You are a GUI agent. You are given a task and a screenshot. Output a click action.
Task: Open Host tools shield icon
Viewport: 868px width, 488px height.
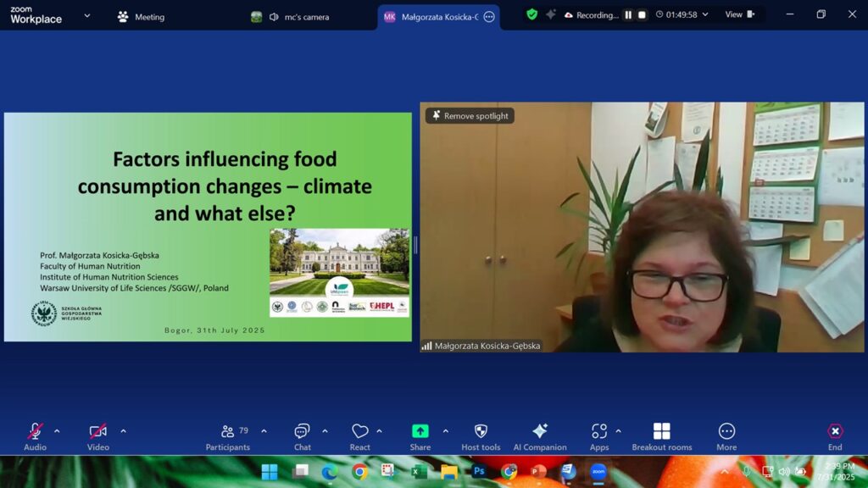(481, 432)
